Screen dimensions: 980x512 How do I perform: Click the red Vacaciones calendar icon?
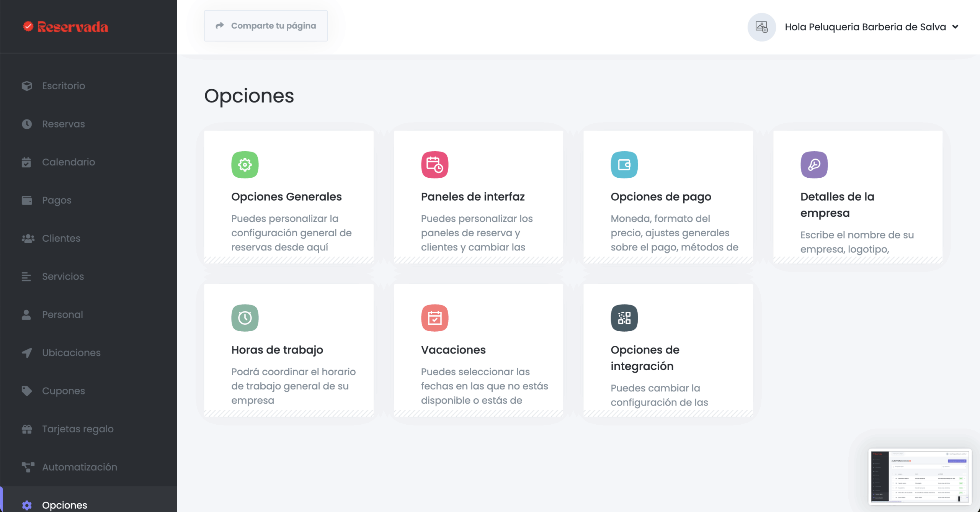click(x=434, y=318)
